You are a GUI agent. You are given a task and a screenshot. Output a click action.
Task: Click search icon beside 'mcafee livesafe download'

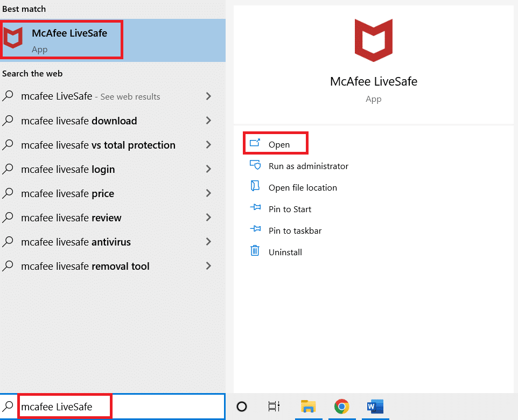click(x=8, y=121)
